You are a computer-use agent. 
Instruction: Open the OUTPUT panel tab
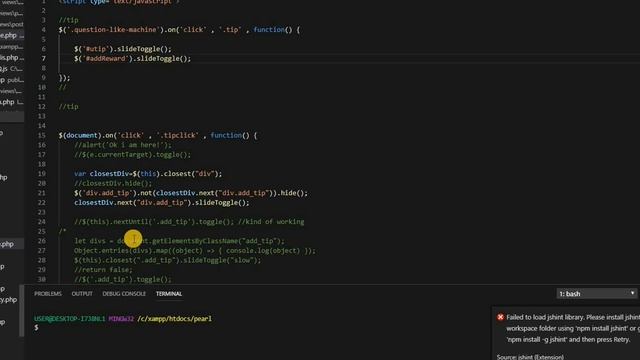click(x=82, y=294)
